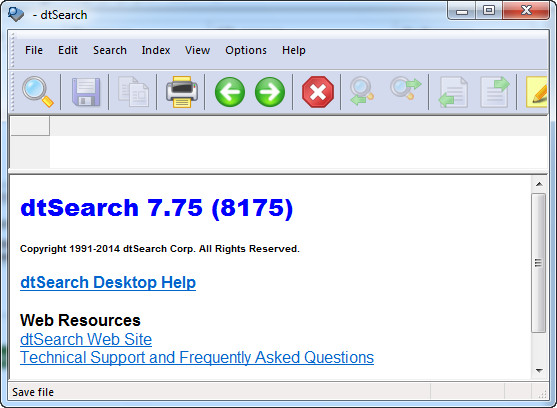This screenshot has height=408, width=557.
Task: Open the dtSearch Web Site link
Action: pyautogui.click(x=86, y=339)
